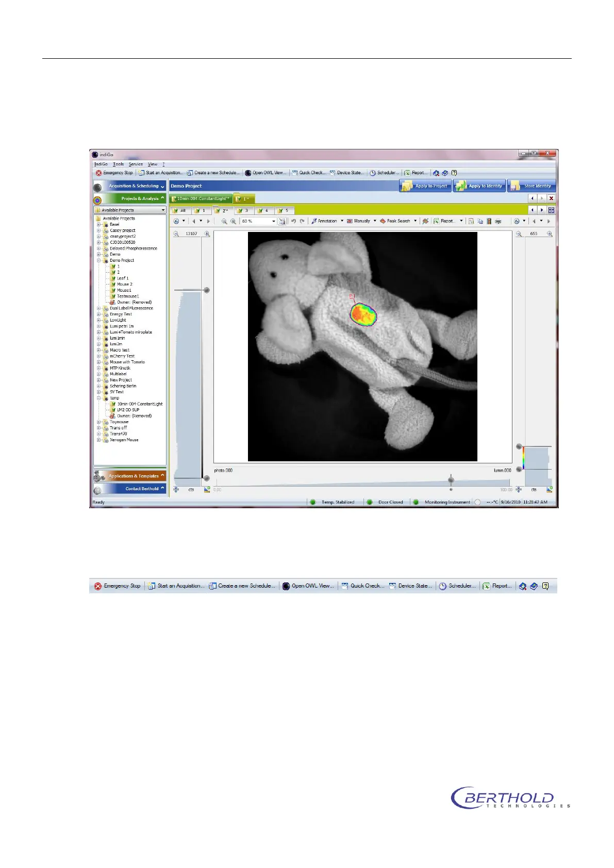Zoom in the right scale beside 655

(550, 233)
